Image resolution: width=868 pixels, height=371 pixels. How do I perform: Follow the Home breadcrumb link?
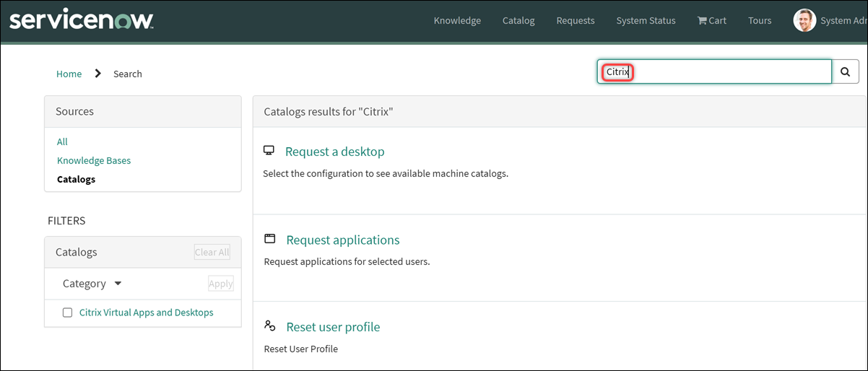[69, 74]
